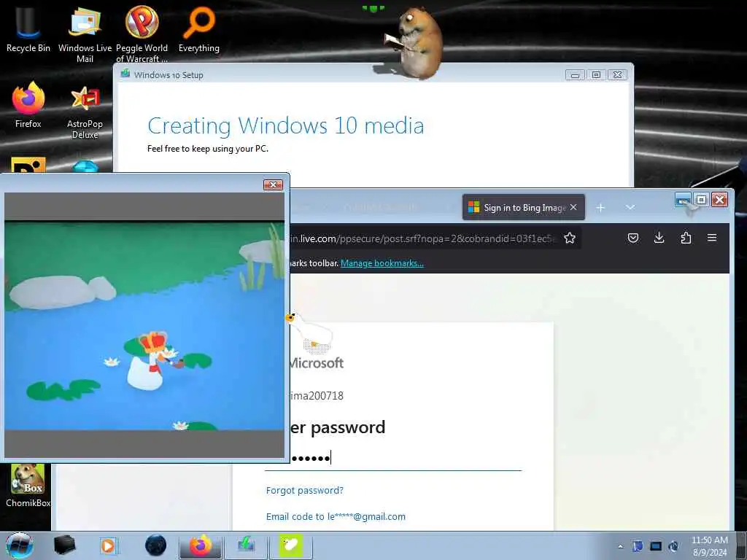Minimize the Firefox window
Viewport: 747px width, 560px height.
683,200
